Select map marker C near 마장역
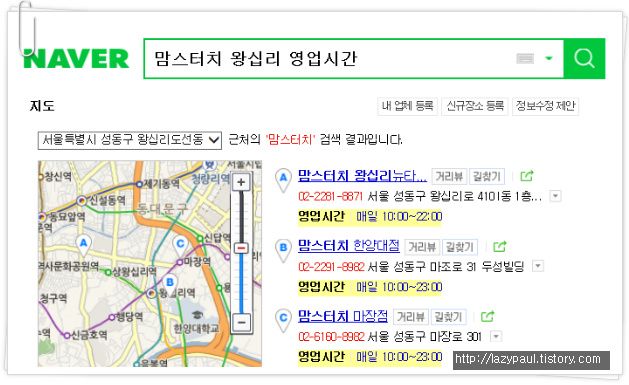 180,246
